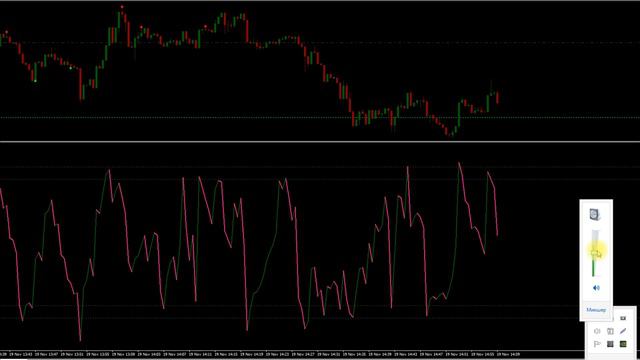Click the pen icon in tray overflow
Viewport: 640px width, 360px height.
click(x=623, y=331)
